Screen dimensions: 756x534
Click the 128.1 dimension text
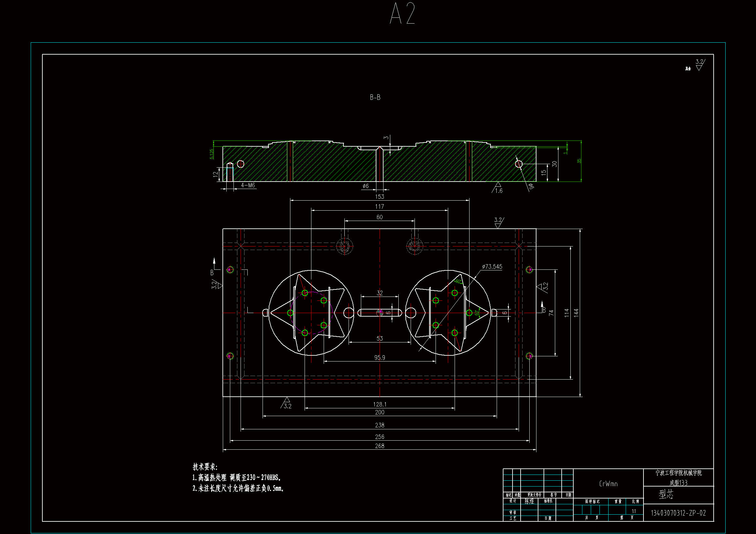[x=379, y=404]
